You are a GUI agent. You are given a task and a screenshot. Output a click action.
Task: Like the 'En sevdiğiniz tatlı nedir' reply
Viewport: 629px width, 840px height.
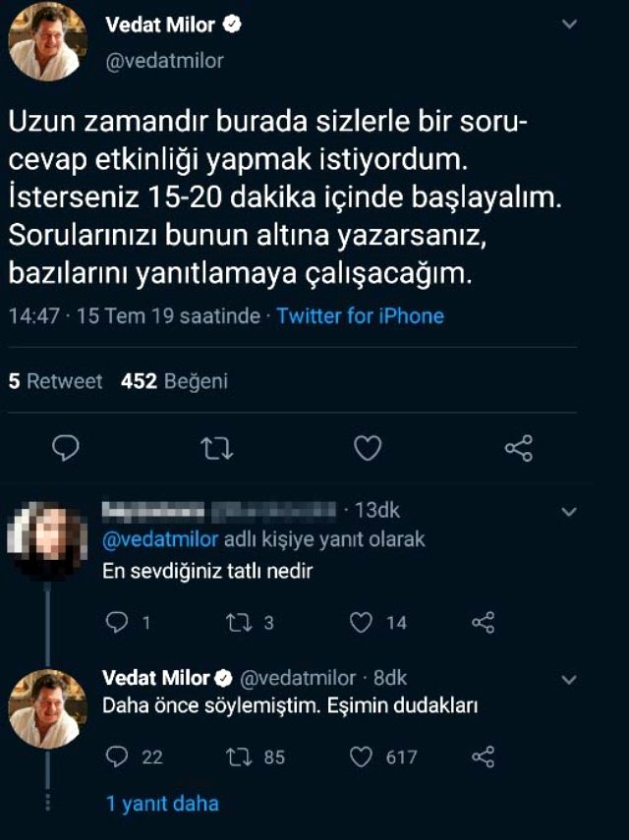pos(362,622)
